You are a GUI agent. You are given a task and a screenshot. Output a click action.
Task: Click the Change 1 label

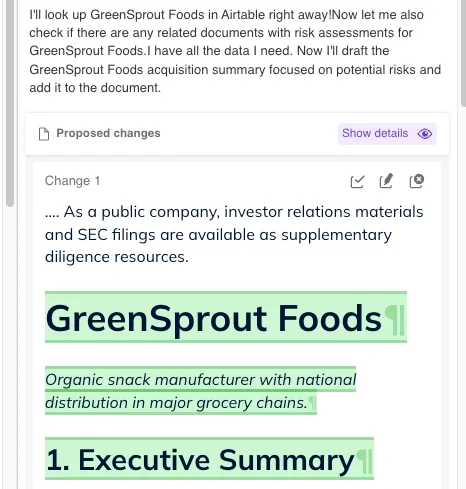(x=72, y=181)
